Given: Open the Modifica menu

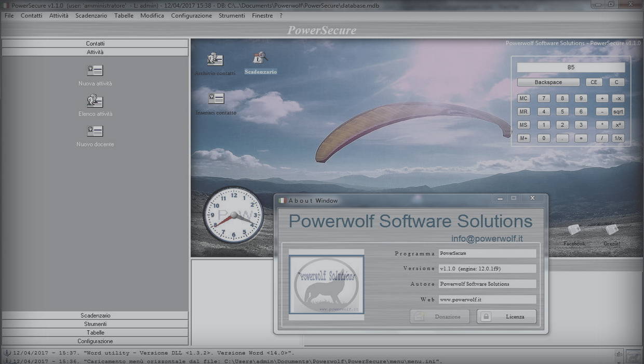Looking at the screenshot, I should tap(152, 16).
